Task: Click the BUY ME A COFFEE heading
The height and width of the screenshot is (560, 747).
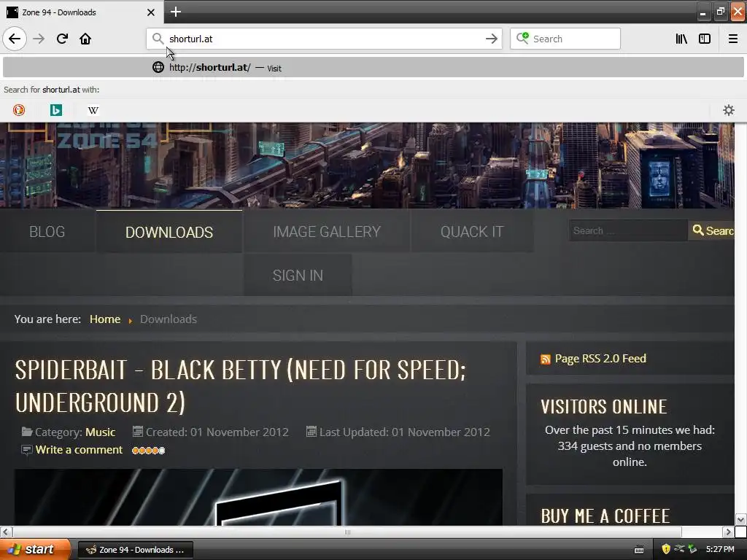Action: pyautogui.click(x=605, y=516)
